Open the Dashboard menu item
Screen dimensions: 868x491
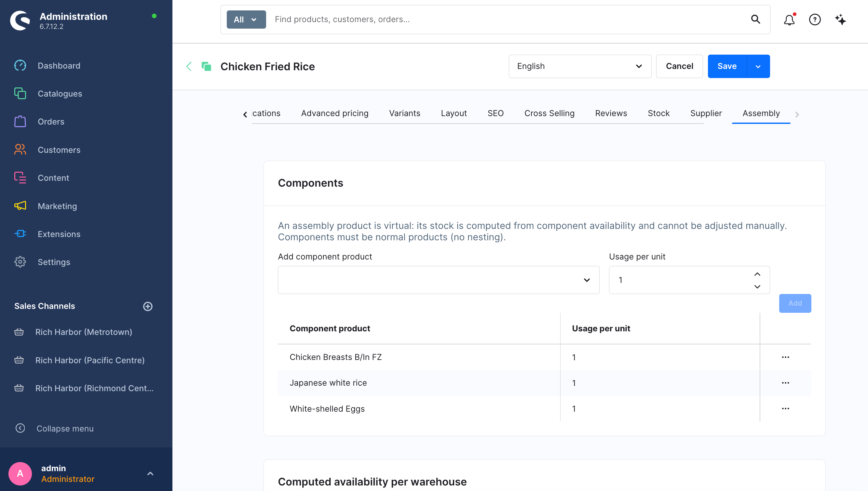coord(59,65)
